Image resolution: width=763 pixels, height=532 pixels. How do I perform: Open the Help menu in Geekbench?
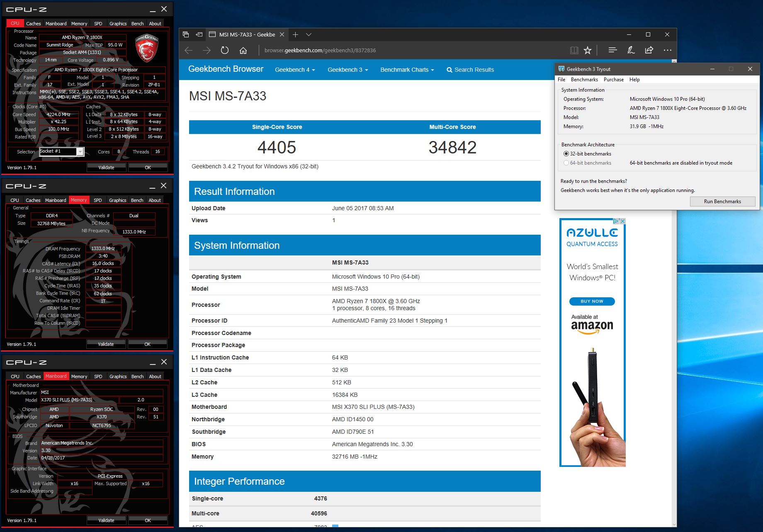[x=634, y=80]
